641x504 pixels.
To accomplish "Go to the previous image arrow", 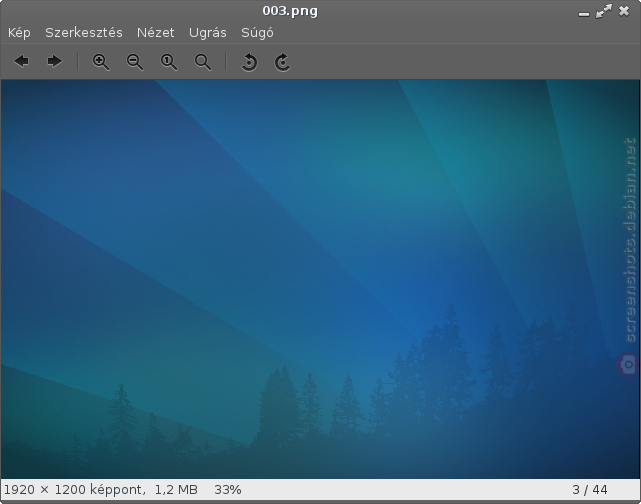I will pyautogui.click(x=21, y=62).
